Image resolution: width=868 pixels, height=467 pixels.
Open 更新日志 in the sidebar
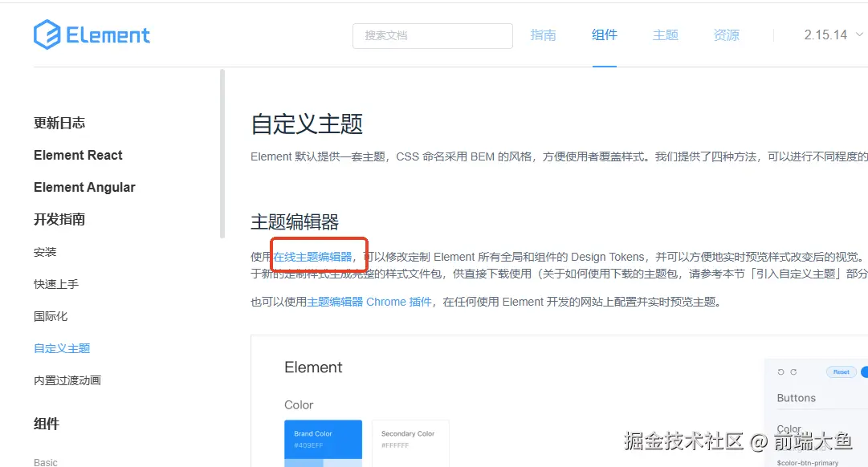(x=59, y=123)
